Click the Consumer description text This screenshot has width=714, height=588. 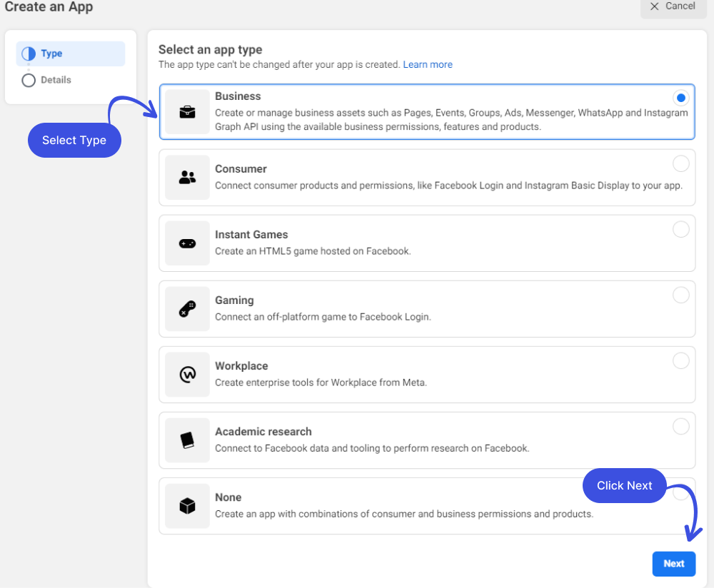[448, 186]
